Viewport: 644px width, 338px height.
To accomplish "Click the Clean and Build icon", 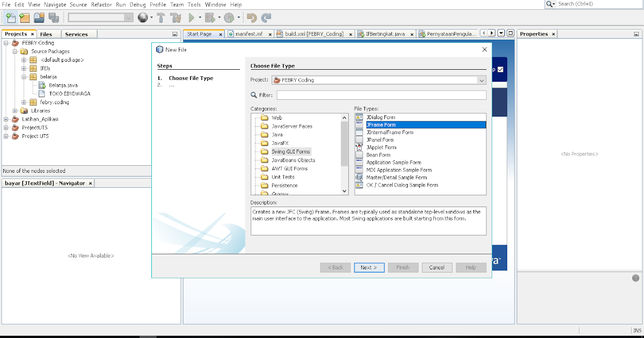I will point(177,17).
